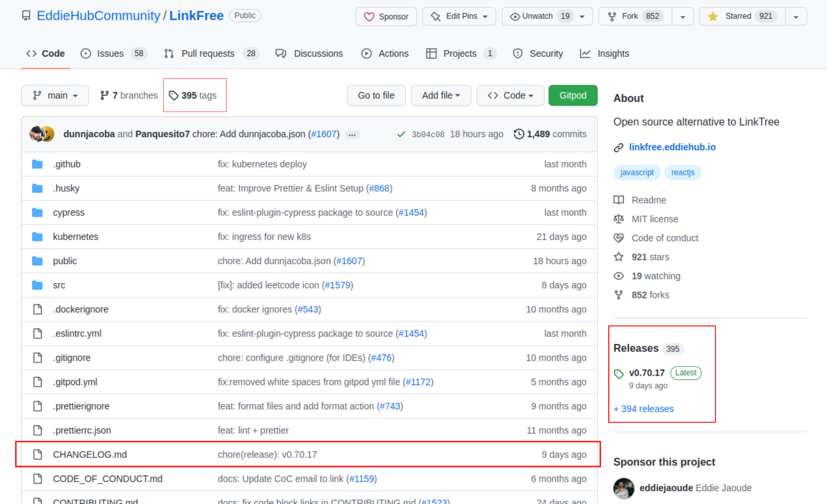Click the v0.70.17 release tag
Screen dimensions: 827x504
[x=647, y=373]
